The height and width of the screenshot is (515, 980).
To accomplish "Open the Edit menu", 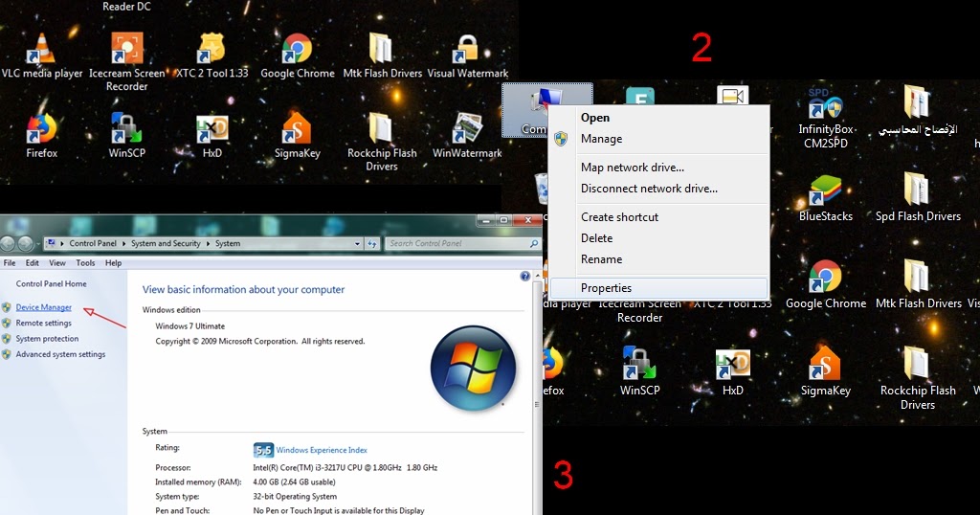I will pyautogui.click(x=32, y=263).
